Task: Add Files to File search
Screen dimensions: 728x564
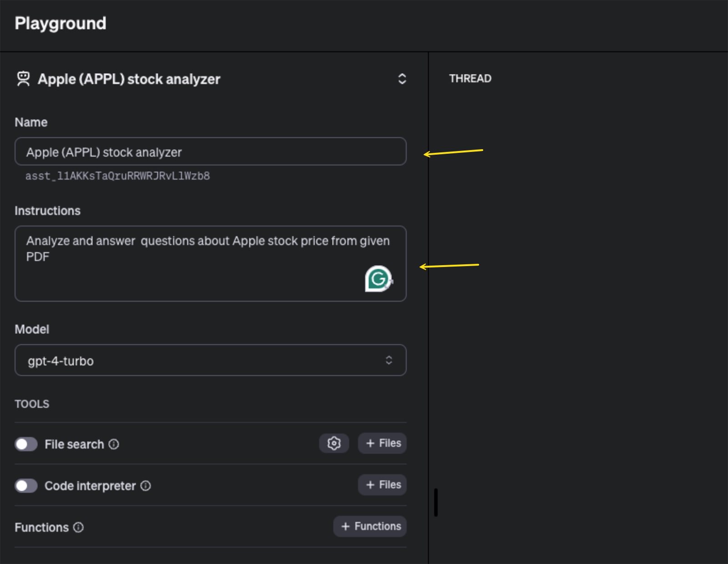Action: click(382, 443)
